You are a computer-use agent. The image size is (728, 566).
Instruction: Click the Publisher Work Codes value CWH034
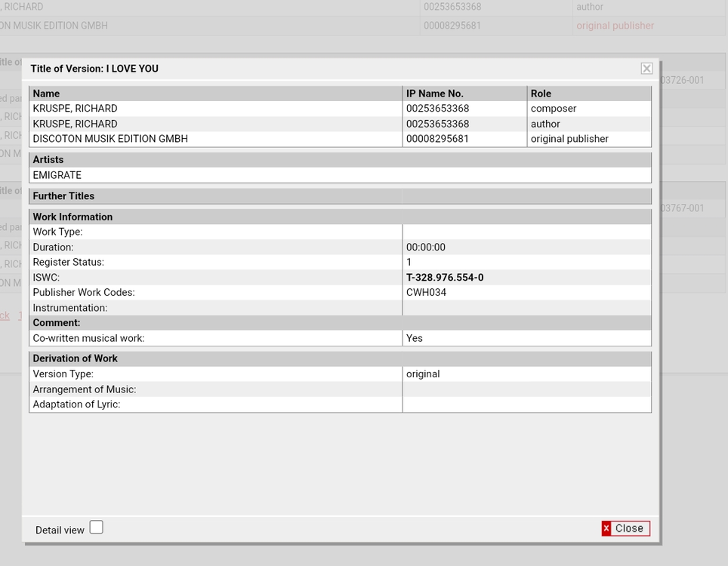pos(426,293)
